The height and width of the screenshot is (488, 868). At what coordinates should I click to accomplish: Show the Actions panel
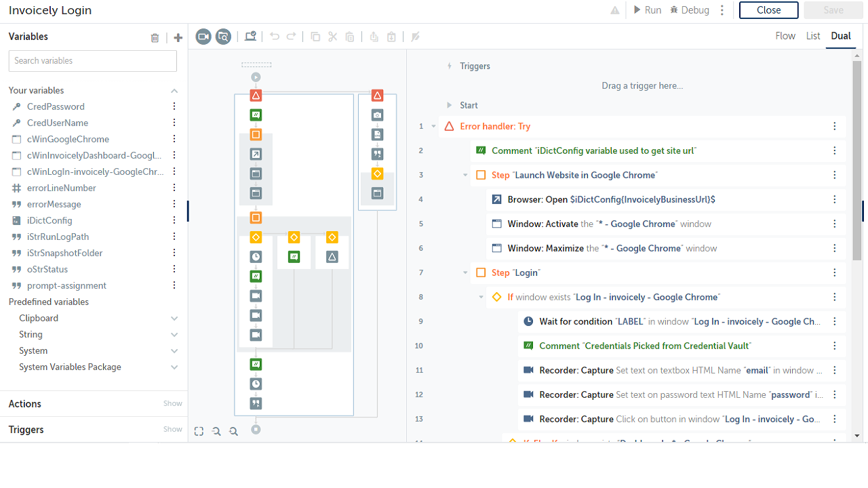click(x=172, y=404)
